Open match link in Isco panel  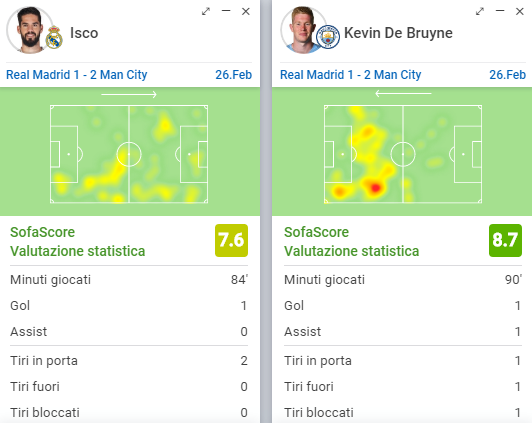click(77, 75)
